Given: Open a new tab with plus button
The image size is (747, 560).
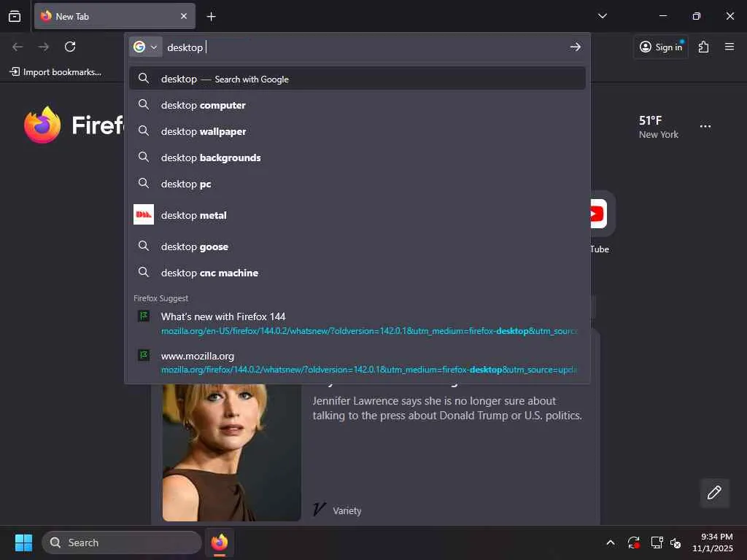Looking at the screenshot, I should (211, 17).
